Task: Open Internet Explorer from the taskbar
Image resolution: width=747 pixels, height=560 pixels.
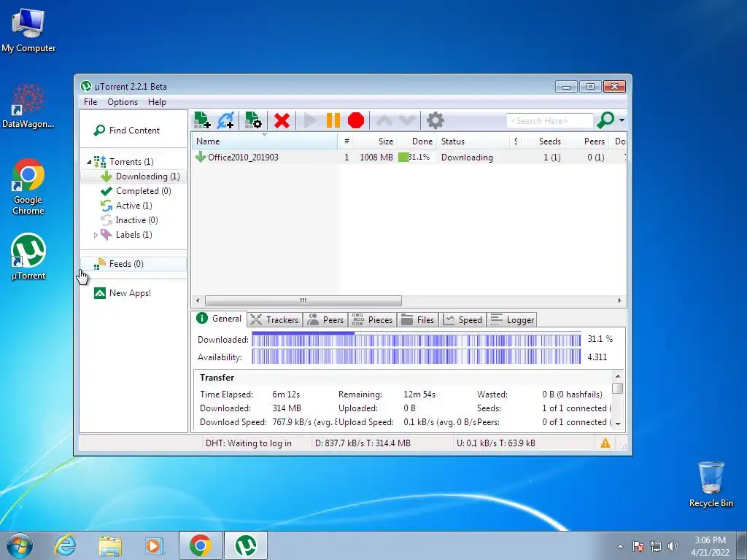Action: [65, 545]
